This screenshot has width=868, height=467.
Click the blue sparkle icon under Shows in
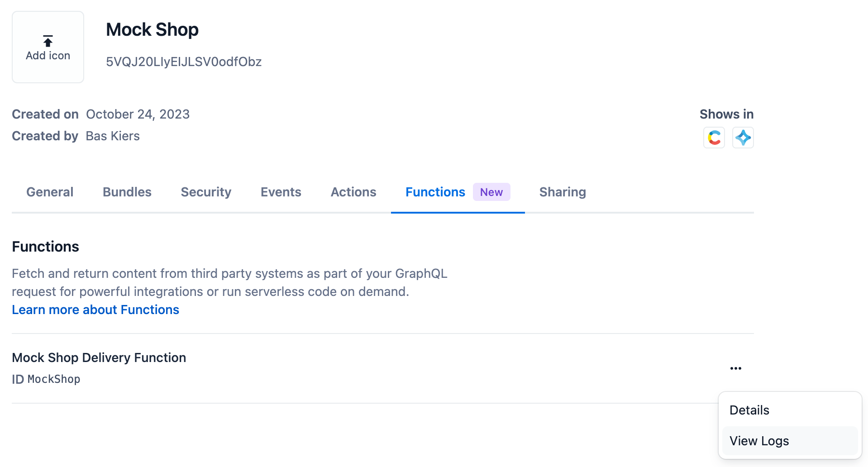pyautogui.click(x=743, y=138)
